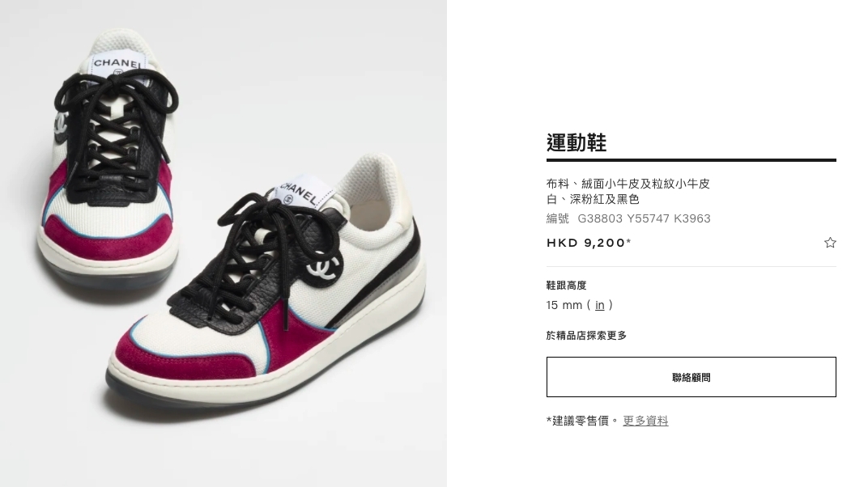Add sneakers to wishlist with star icon
The height and width of the screenshot is (487, 868).
click(x=829, y=243)
